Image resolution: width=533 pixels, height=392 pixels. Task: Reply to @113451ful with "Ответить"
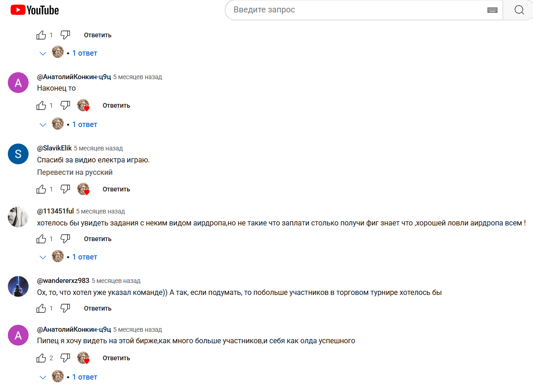click(98, 239)
